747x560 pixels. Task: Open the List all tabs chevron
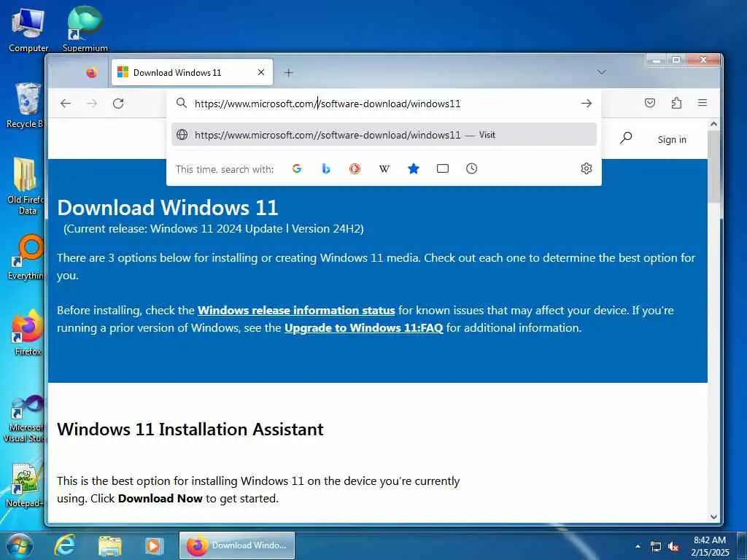tap(602, 72)
